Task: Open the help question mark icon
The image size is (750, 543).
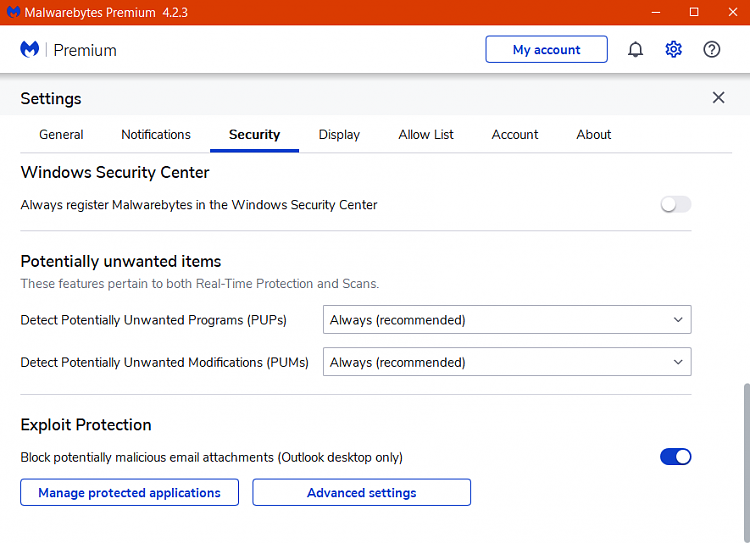Action: coord(712,49)
